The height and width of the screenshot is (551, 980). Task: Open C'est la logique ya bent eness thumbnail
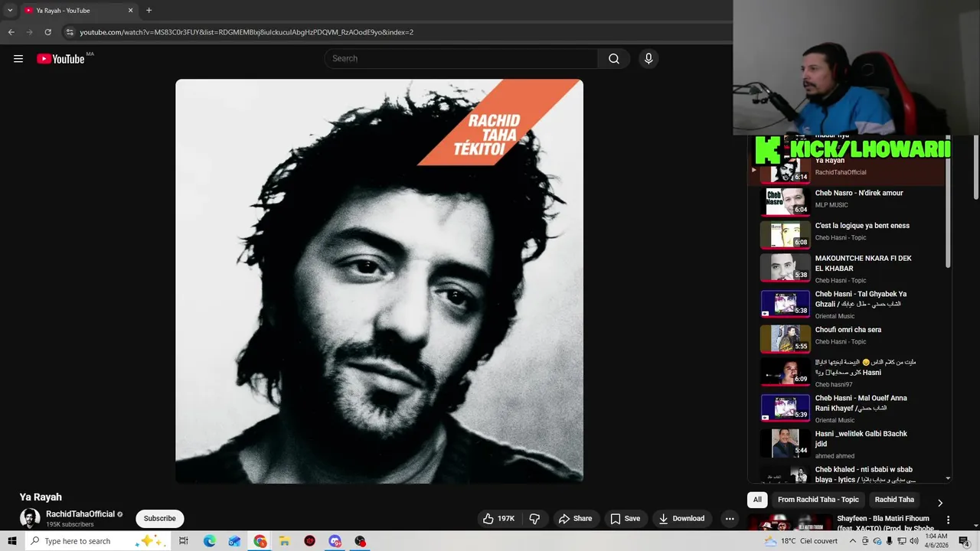pos(785,234)
